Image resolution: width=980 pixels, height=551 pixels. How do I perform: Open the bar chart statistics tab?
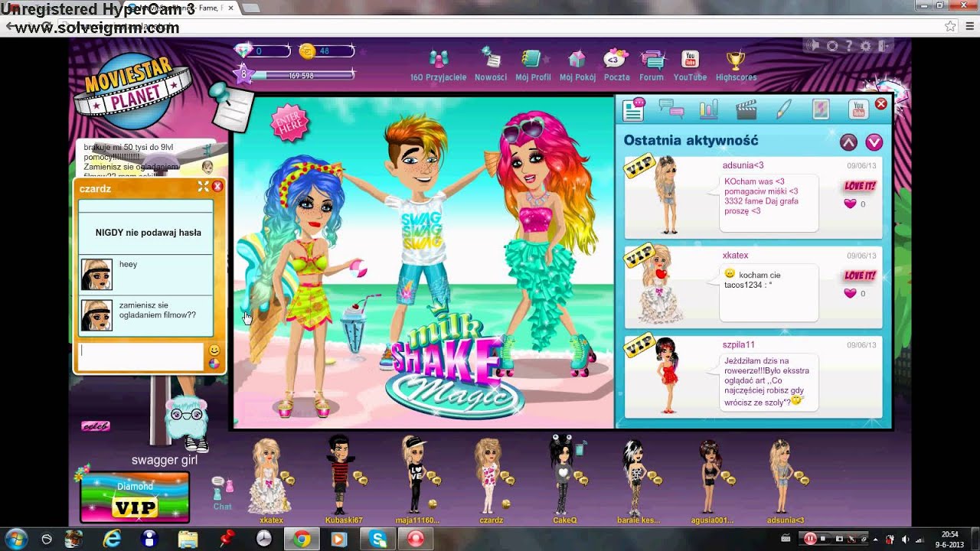pos(709,109)
